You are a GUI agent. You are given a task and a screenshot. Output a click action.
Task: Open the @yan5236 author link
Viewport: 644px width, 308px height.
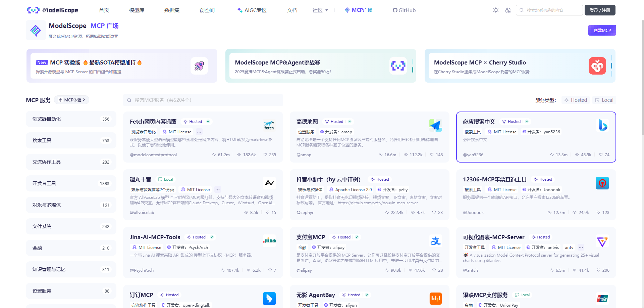473,155
